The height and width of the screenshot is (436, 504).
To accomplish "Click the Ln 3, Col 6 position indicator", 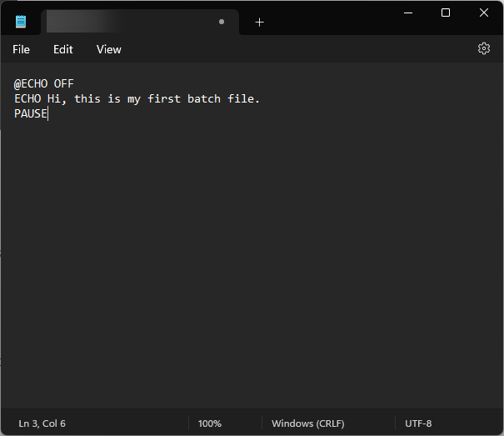I will [42, 423].
